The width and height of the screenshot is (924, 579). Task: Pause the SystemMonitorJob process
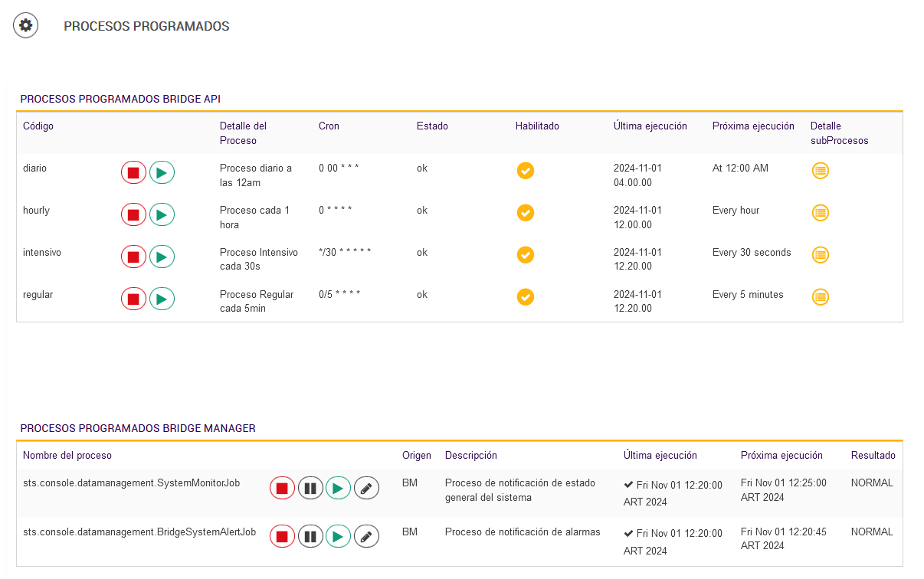pyautogui.click(x=310, y=488)
